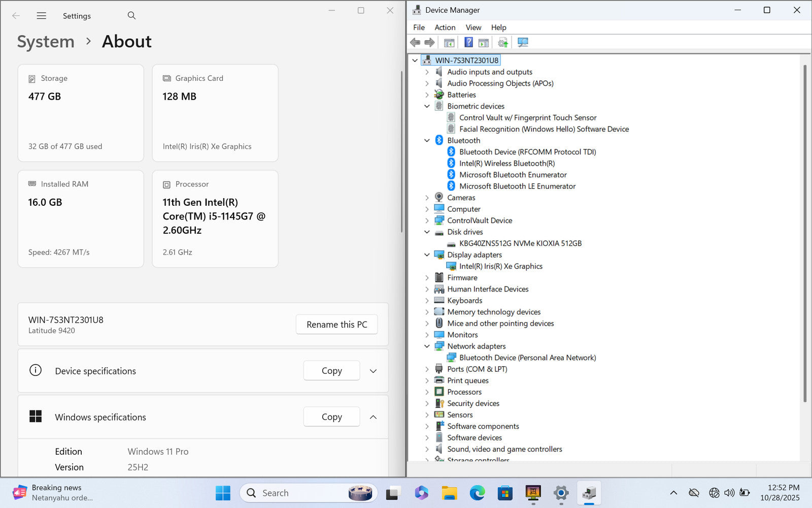Expand the Human Interface Devices node

(x=427, y=289)
